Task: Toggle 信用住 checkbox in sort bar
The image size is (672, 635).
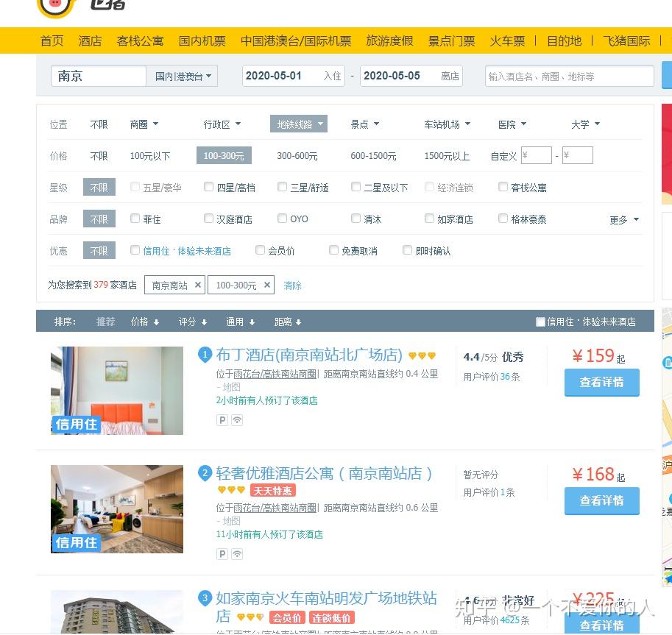Action: (540, 322)
